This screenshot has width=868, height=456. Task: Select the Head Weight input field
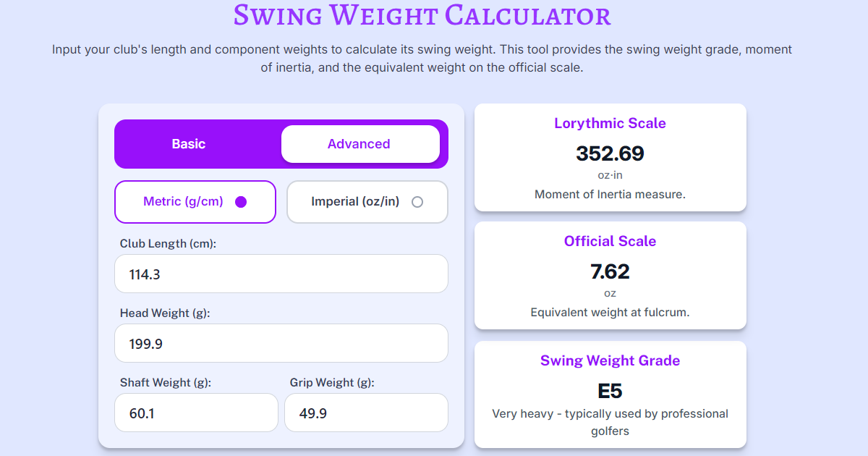[281, 343]
